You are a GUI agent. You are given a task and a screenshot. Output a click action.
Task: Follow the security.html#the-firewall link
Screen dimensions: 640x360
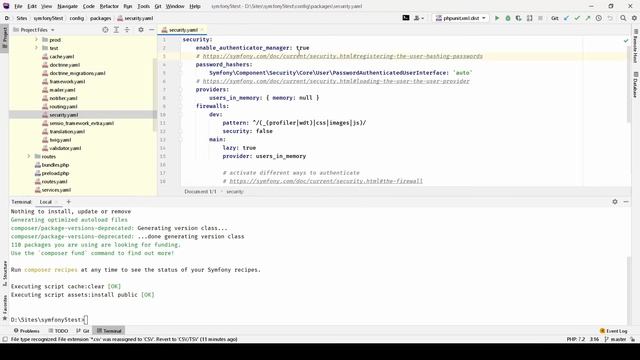tap(326, 181)
